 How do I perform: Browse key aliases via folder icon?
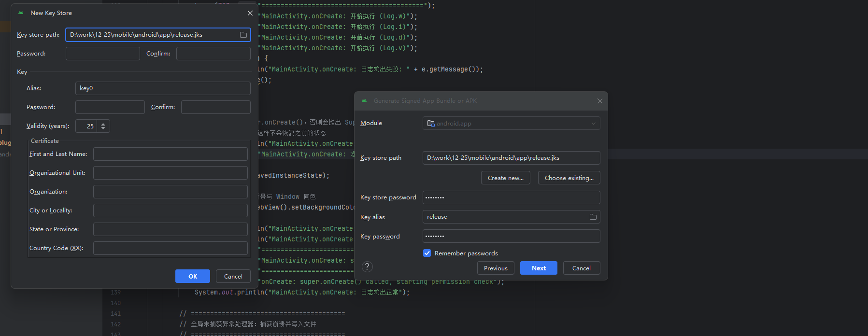point(593,217)
